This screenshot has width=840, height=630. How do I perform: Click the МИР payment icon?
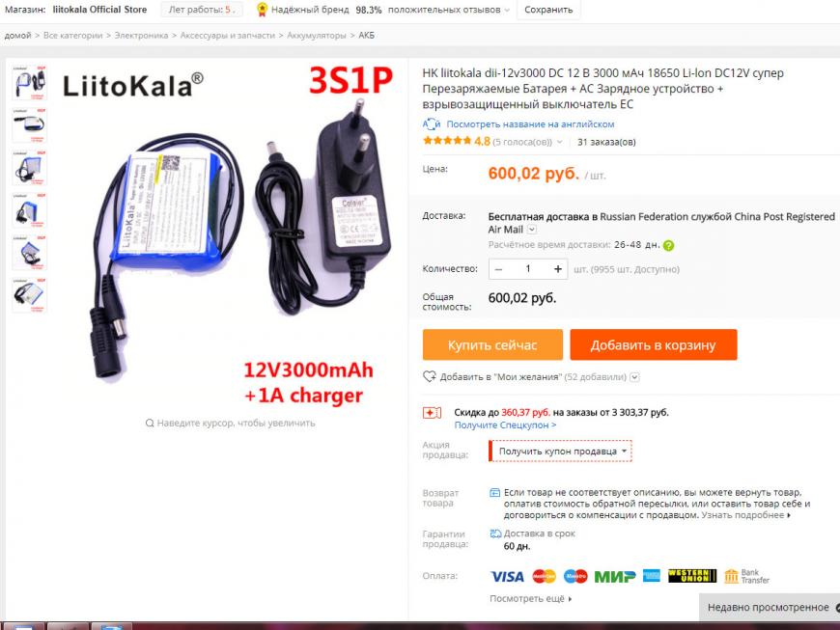coord(615,577)
